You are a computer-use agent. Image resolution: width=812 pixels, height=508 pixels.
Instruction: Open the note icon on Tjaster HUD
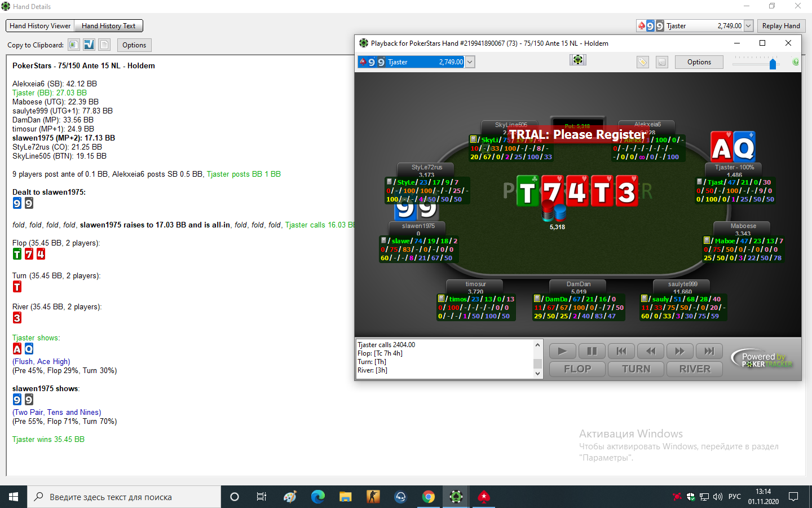[x=699, y=182]
